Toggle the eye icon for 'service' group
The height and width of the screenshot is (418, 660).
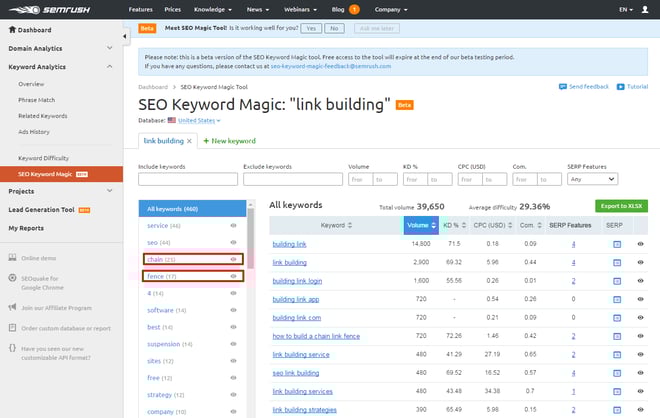[x=233, y=225]
